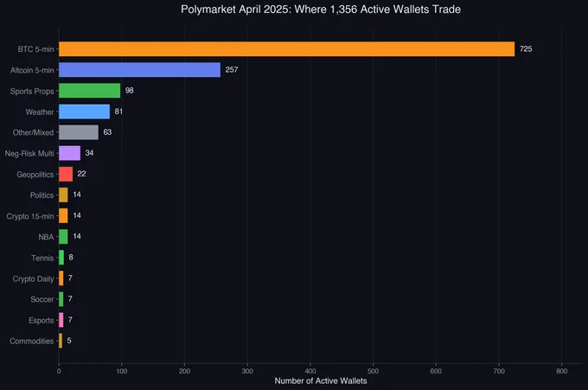Click the green NBA bar
This screenshot has height=390, width=588.
[x=63, y=237]
